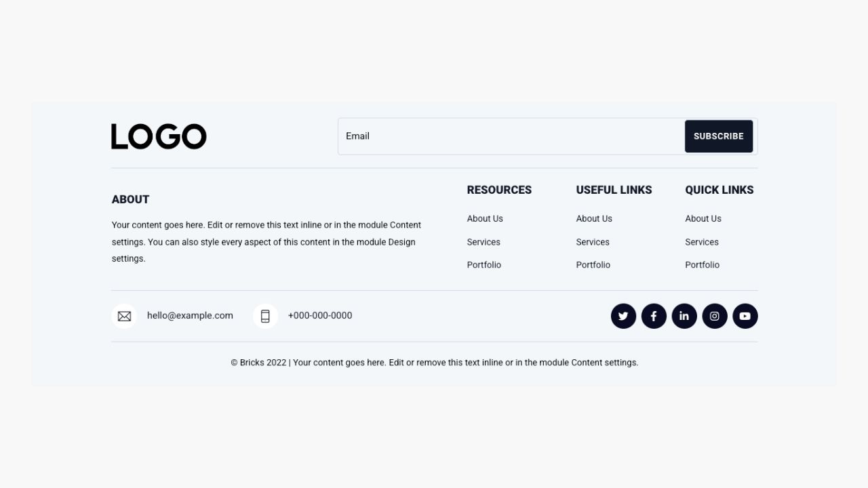
Task: Visit About Us under Useful Links
Action: [x=594, y=219]
